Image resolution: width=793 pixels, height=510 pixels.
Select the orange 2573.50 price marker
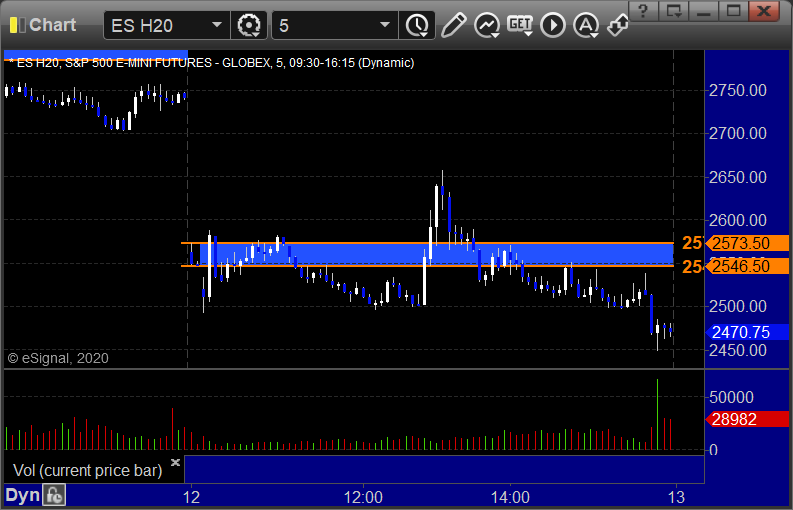[747, 243]
